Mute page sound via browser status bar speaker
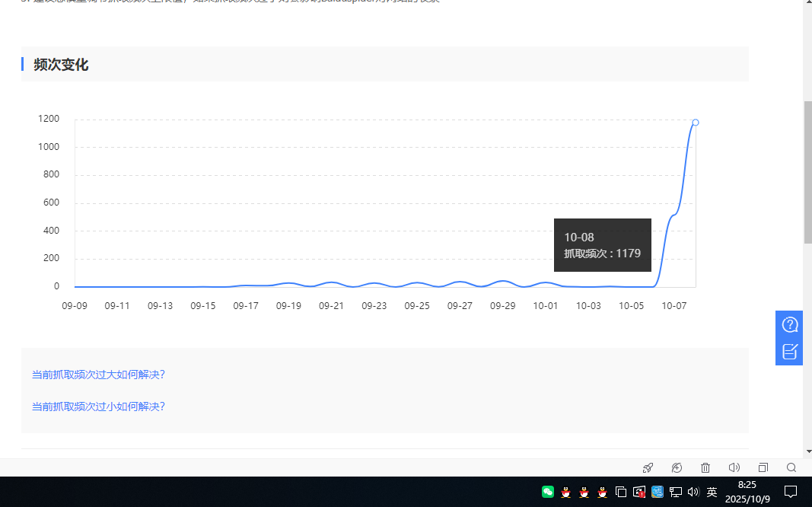This screenshot has width=812, height=507. (x=734, y=467)
